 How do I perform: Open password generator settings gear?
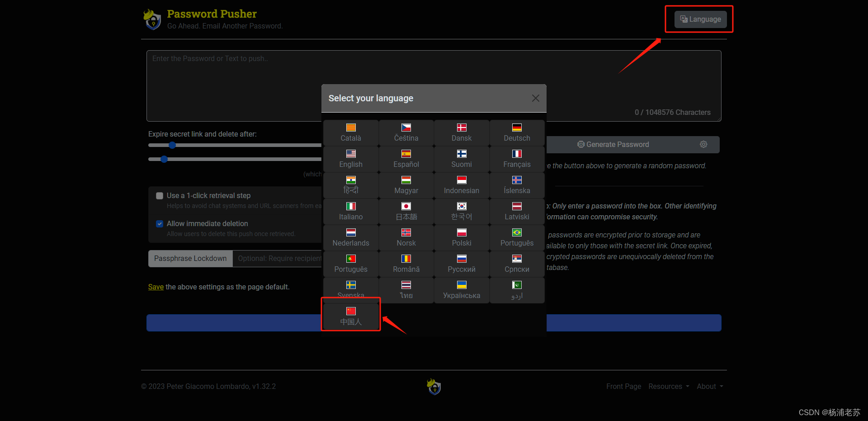click(703, 145)
